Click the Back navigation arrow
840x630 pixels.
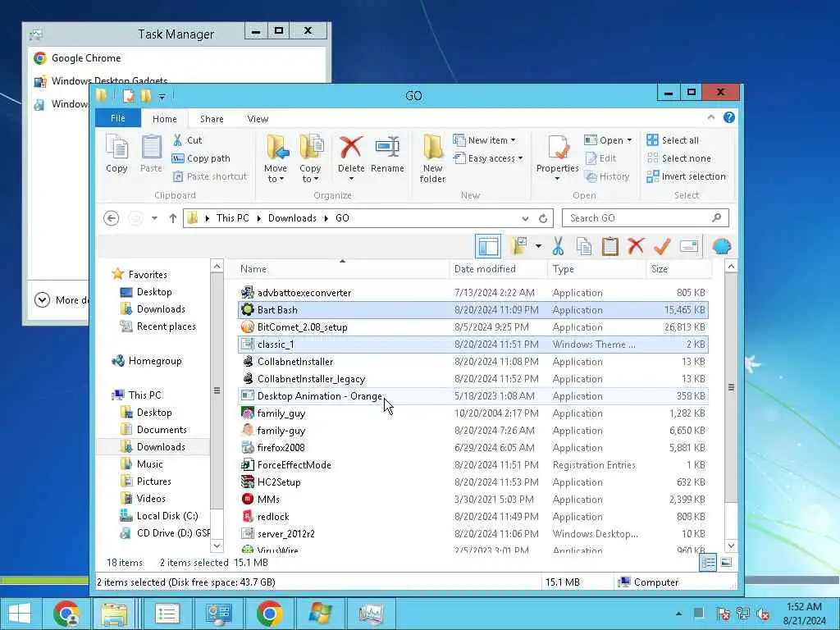coord(111,218)
